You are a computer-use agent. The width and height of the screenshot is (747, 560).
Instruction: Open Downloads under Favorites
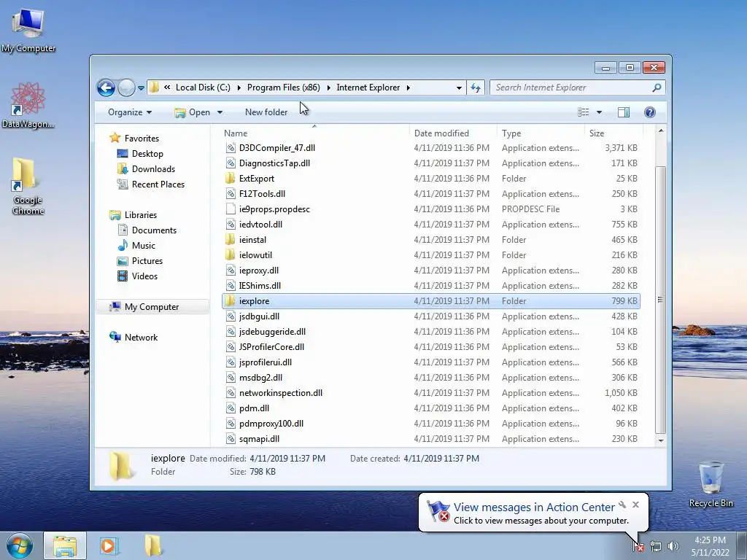[153, 169]
